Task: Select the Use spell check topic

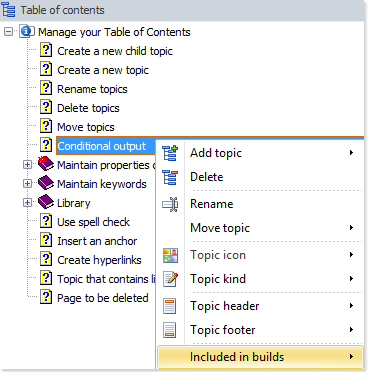Action: pos(94,222)
